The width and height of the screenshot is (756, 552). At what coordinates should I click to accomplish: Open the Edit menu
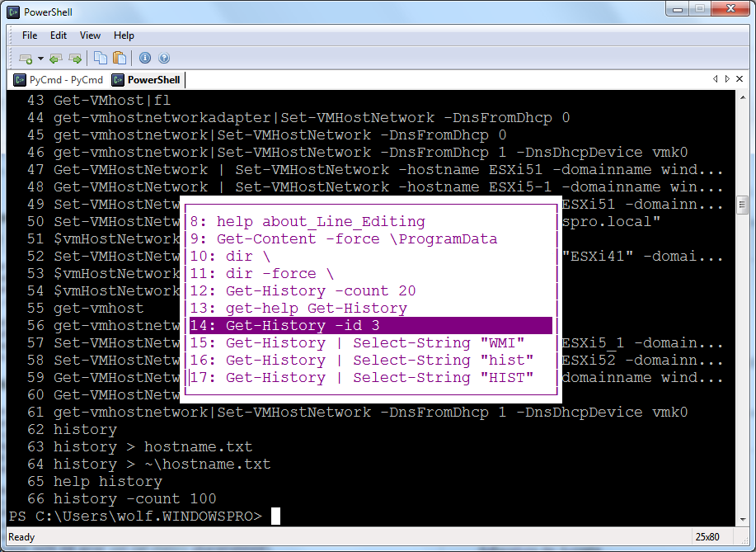59,35
